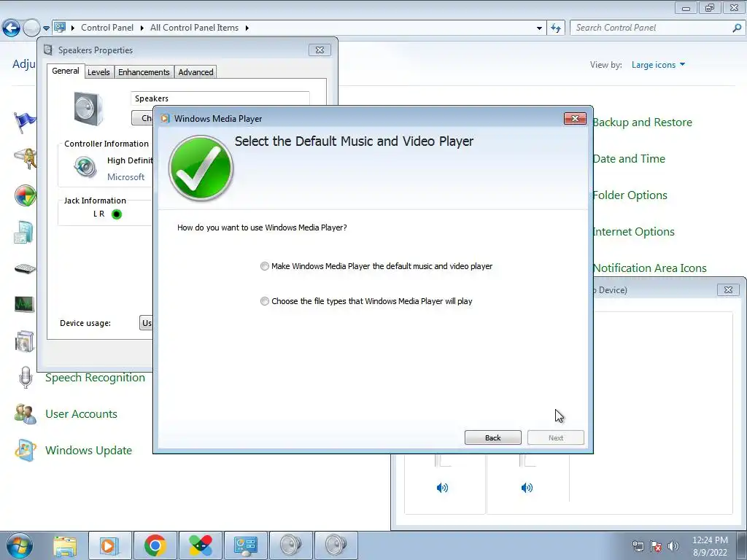Open File Explorer from the taskbar

pyautogui.click(x=65, y=545)
